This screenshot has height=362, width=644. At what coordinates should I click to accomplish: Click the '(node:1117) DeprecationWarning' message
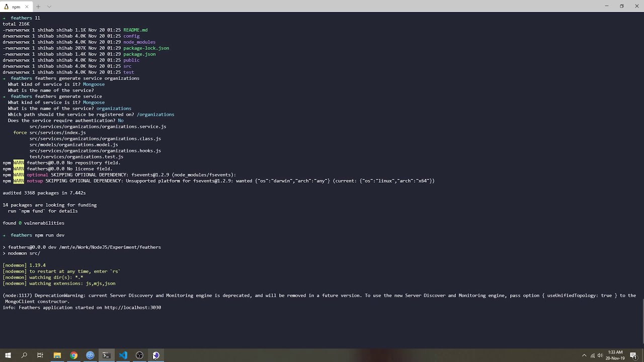[x=319, y=296]
